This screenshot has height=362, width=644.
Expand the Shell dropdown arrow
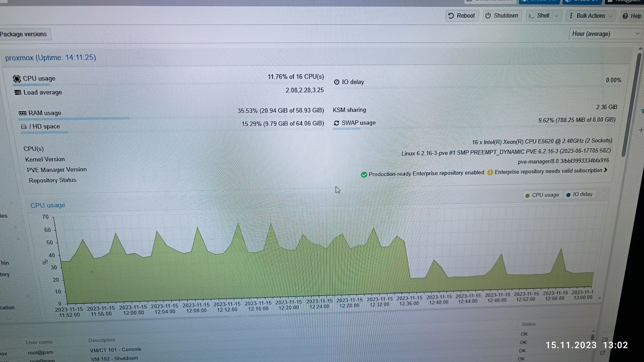click(x=556, y=16)
